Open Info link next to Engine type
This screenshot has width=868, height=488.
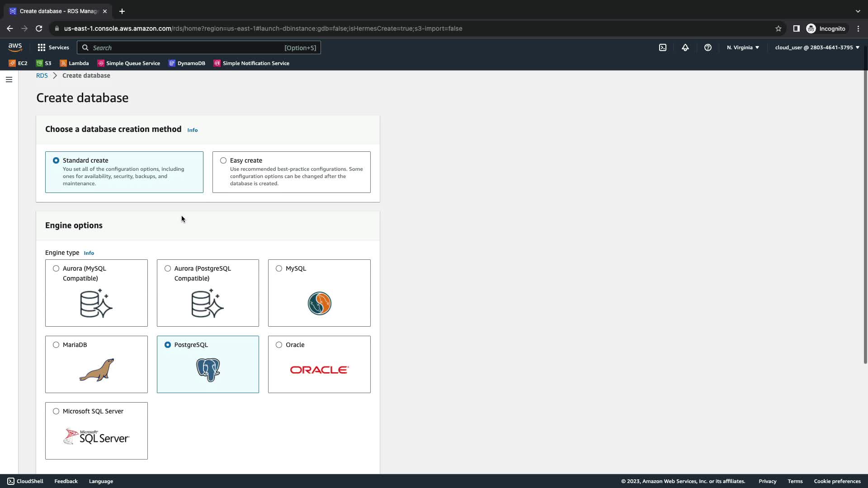[89, 253]
